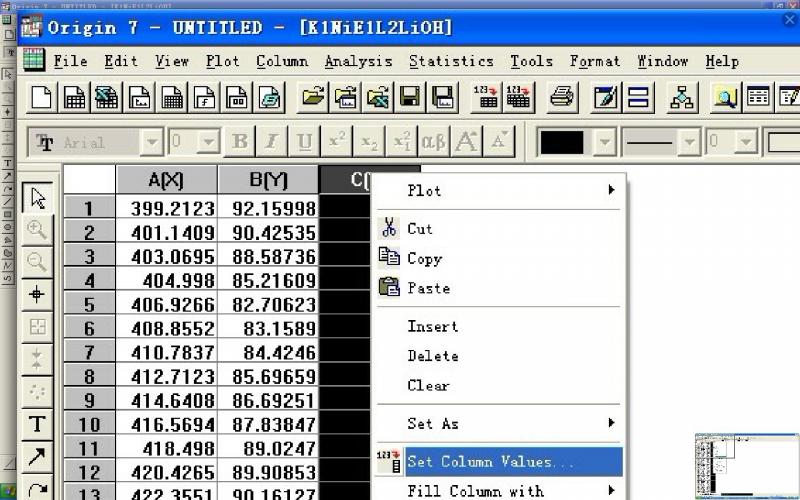Select the Screen Reader crosshair tool
800x500 pixels.
pos(38,294)
